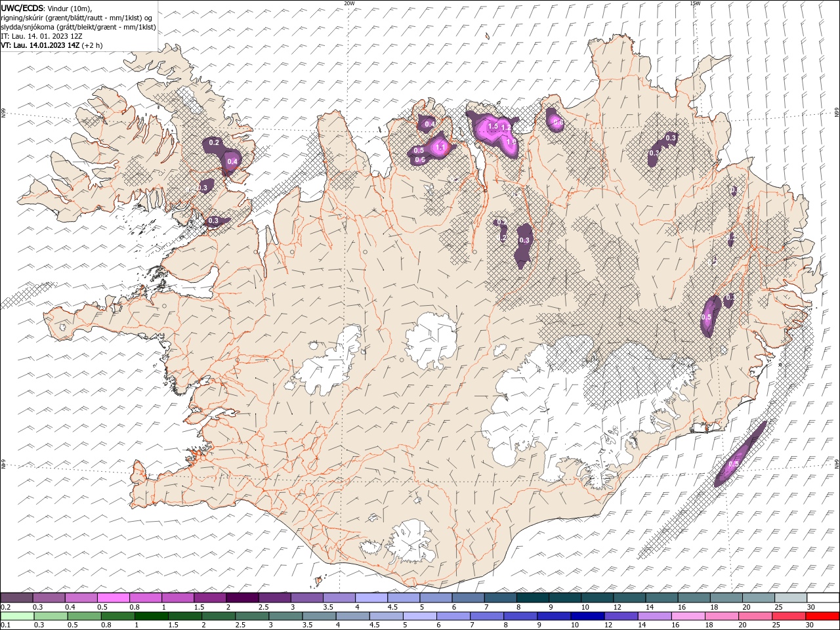The height and width of the screenshot is (630, 840).
Task: Click the 0.3 value by the Westfjords south coast
Action: click(213, 221)
